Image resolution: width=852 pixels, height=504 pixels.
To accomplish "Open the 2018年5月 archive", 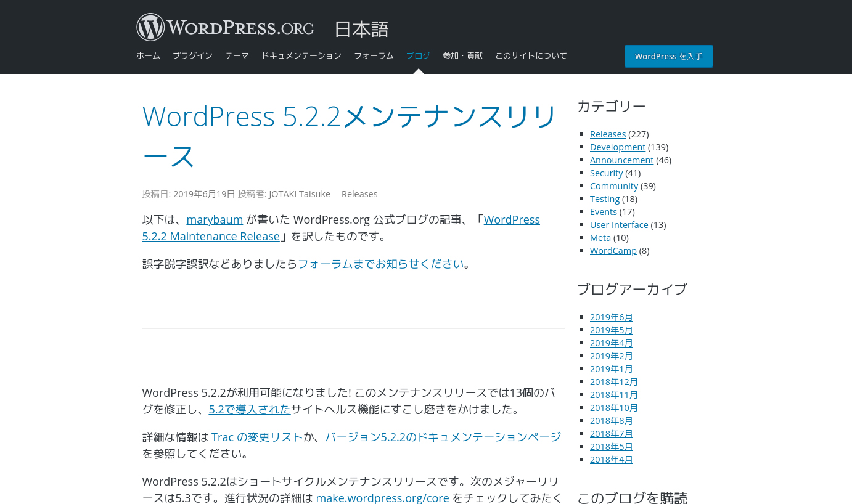I will pyautogui.click(x=612, y=447).
